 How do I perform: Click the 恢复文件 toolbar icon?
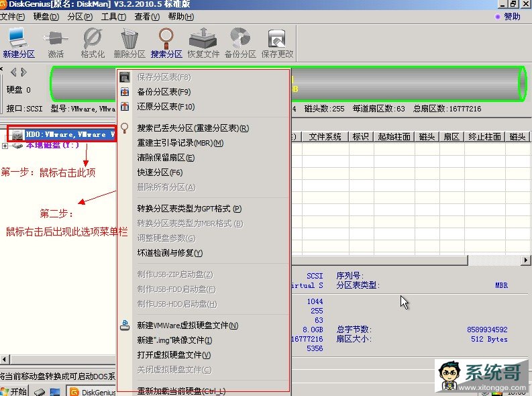click(203, 43)
